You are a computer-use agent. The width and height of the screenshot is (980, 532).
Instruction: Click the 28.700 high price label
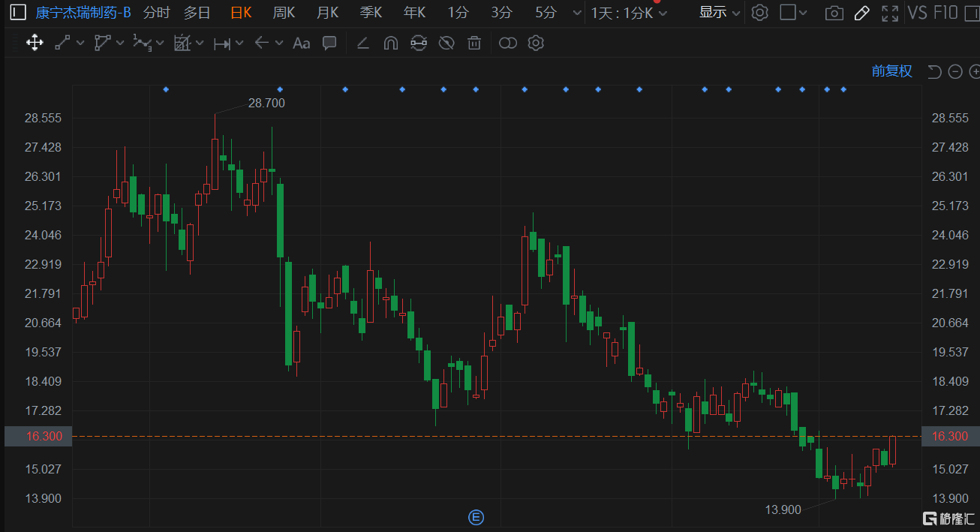pos(266,104)
